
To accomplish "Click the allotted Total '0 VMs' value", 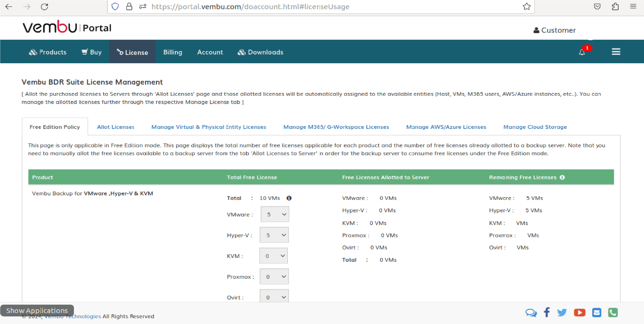I will 388,260.
